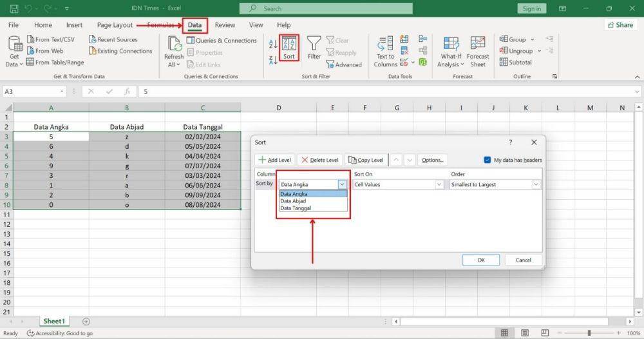Click zoom out minus button

(560, 333)
